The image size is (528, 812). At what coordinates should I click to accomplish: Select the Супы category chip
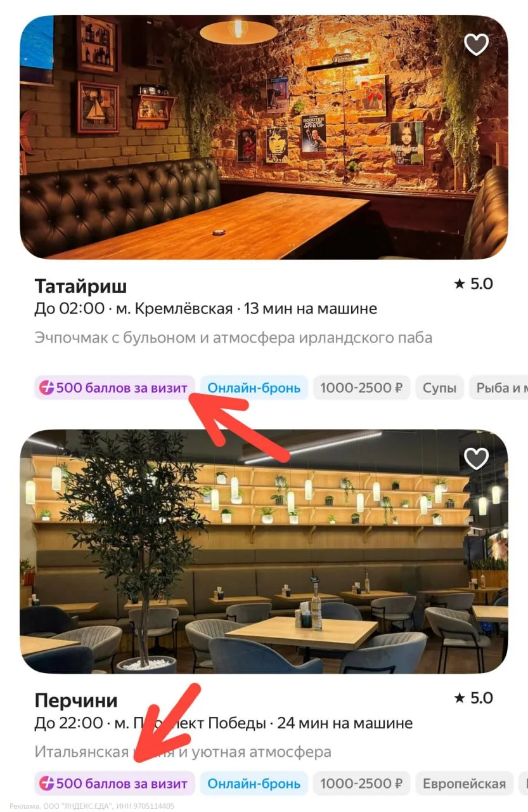click(440, 388)
